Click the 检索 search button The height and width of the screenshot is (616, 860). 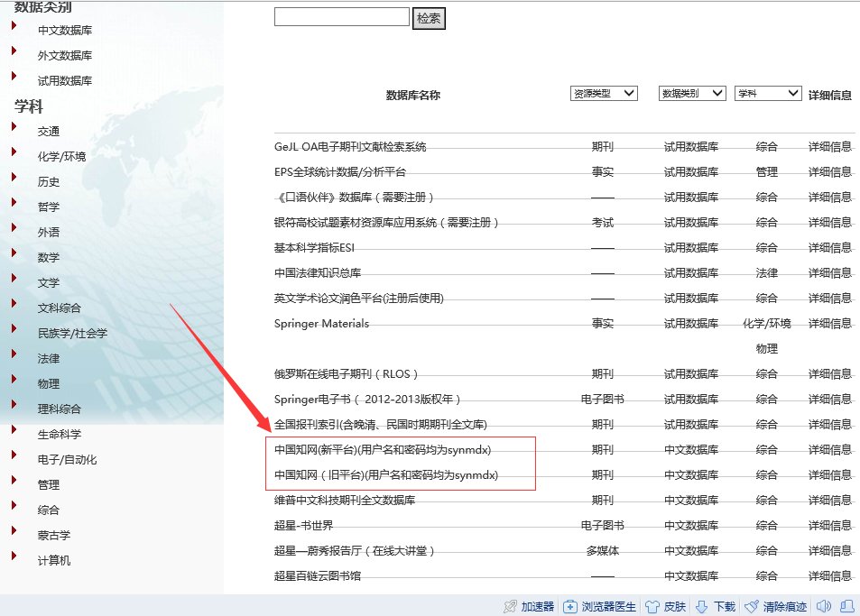pyautogui.click(x=429, y=18)
